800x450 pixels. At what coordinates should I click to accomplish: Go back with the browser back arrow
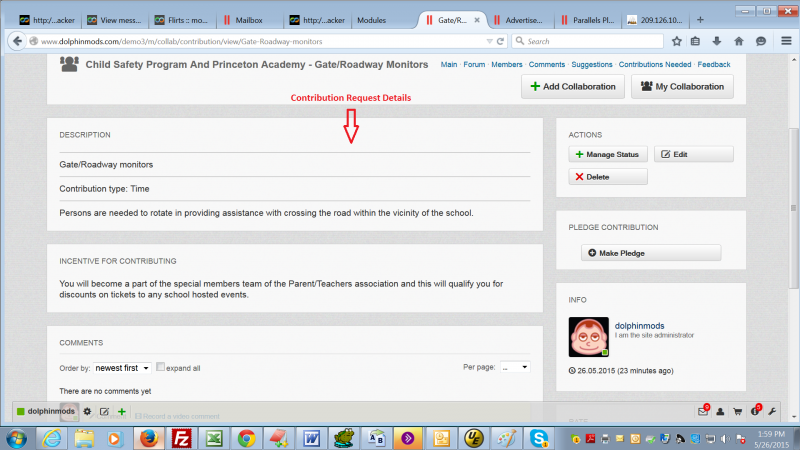tap(17, 41)
